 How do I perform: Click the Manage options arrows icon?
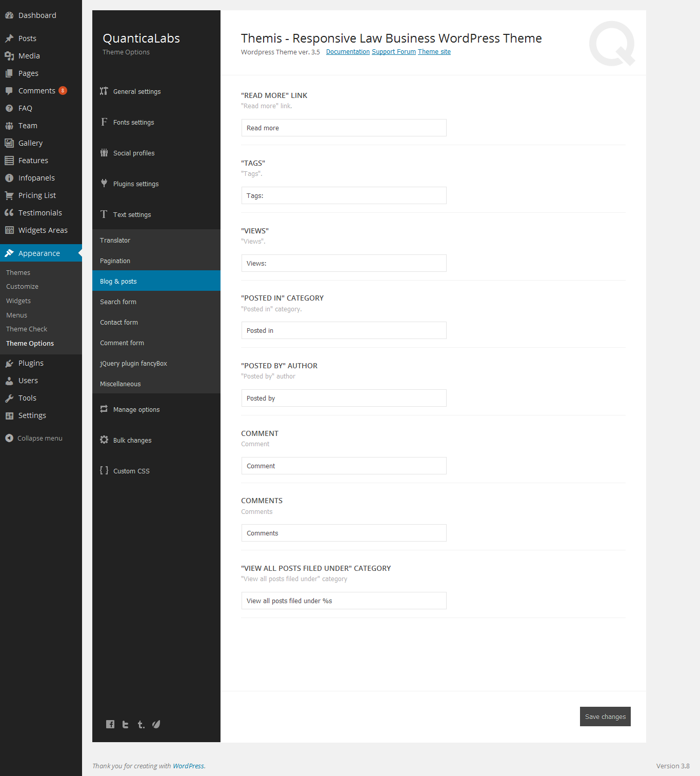coord(104,409)
